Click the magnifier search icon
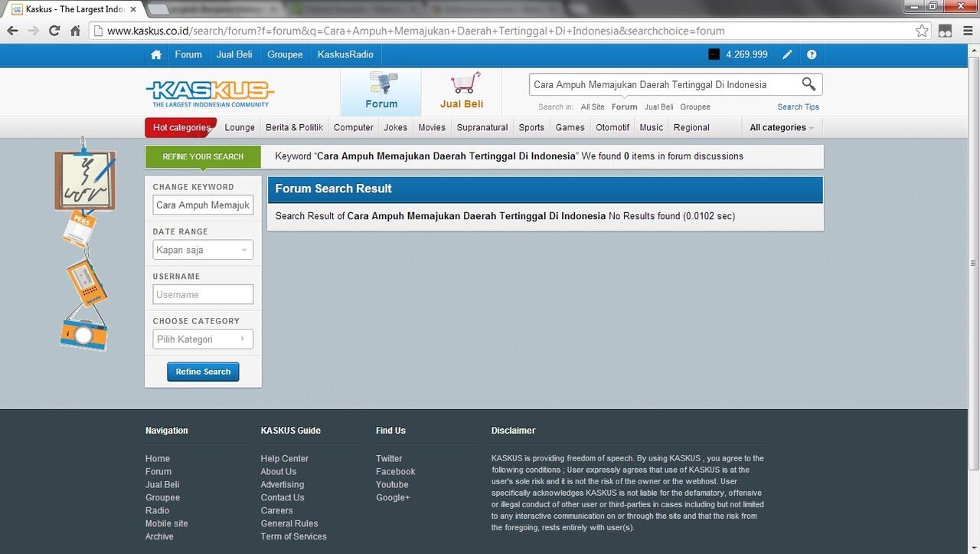Viewport: 980px width, 554px height. coord(808,84)
